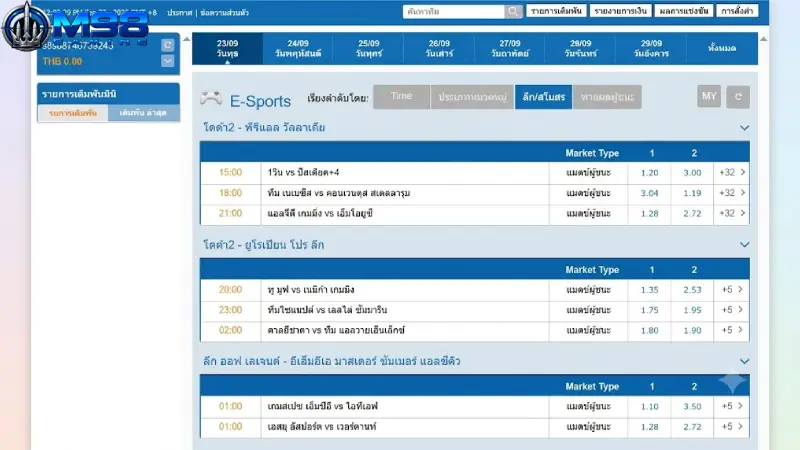Pick odds 1.10 for เกมสเปซ เอ็มบีอี
800x450 pixels.
tap(649, 406)
